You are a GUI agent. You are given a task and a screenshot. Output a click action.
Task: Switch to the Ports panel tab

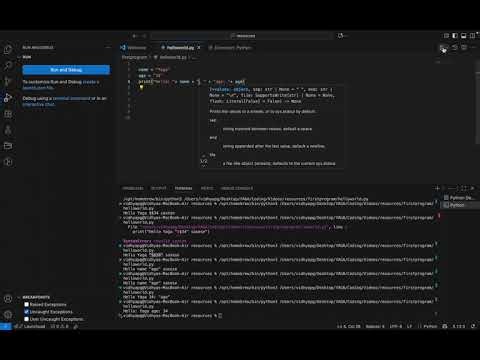tap(207, 188)
